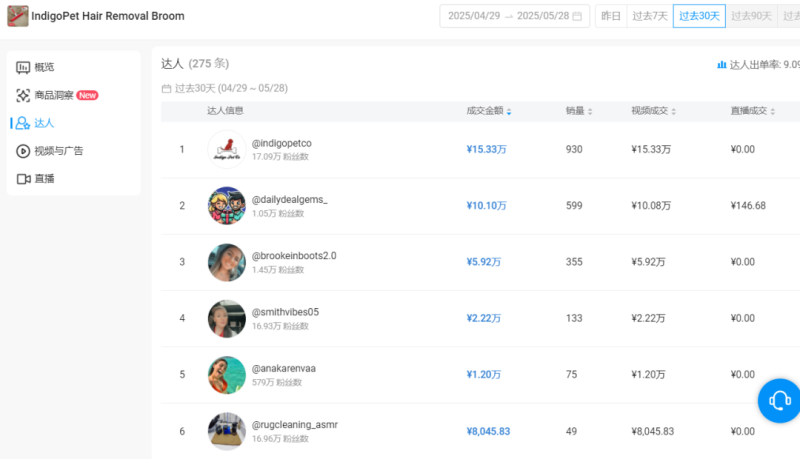Switch date range to 过去7天
Screen dimensions: 800x459
coord(649,16)
